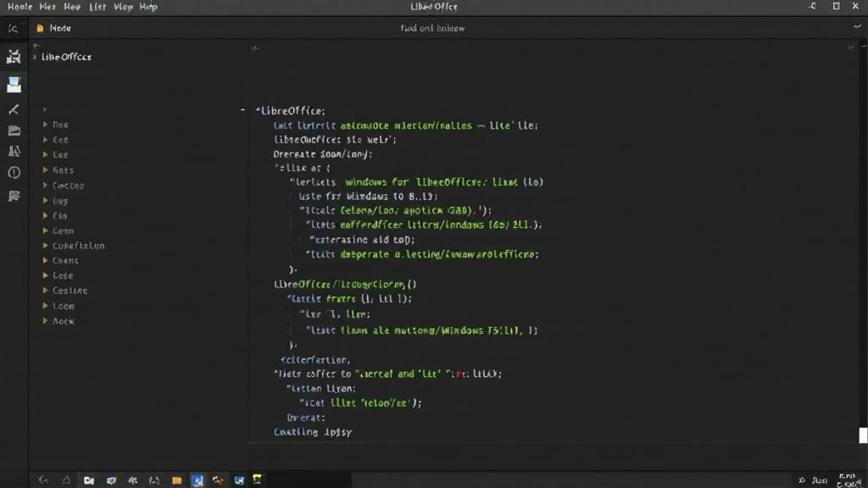Click the small icon at top of editor gutter
868x488 pixels.
tap(254, 48)
